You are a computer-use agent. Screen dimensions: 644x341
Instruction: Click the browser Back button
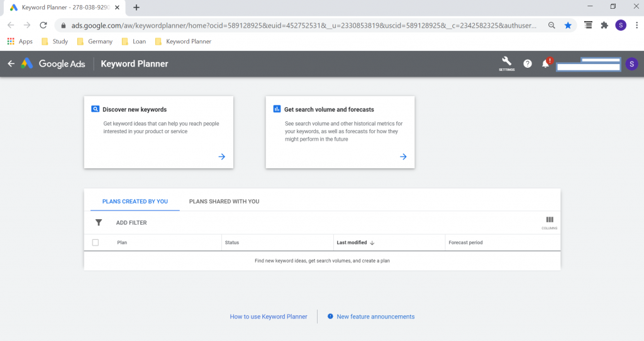(x=11, y=25)
